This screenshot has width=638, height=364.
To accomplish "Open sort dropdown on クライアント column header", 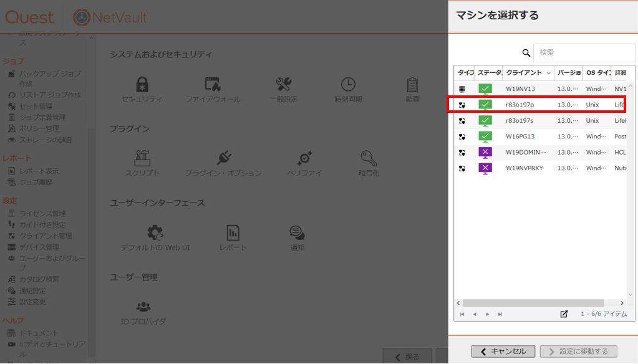I will [x=548, y=73].
